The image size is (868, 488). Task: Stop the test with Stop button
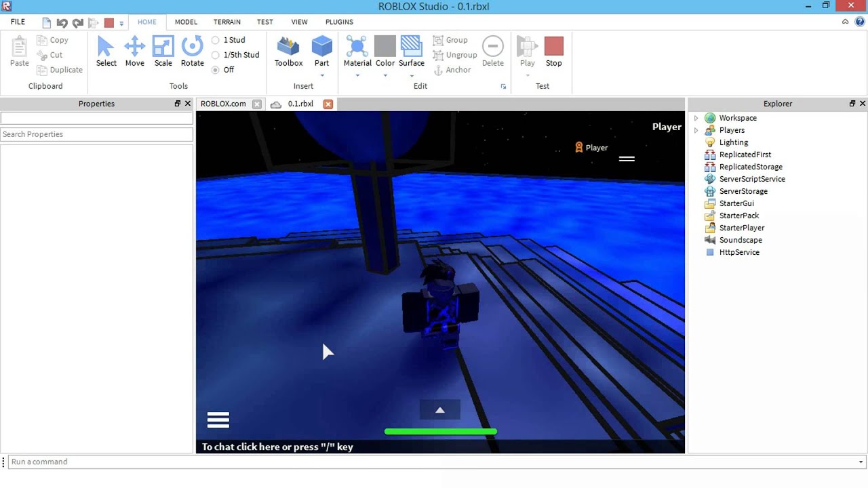554,52
